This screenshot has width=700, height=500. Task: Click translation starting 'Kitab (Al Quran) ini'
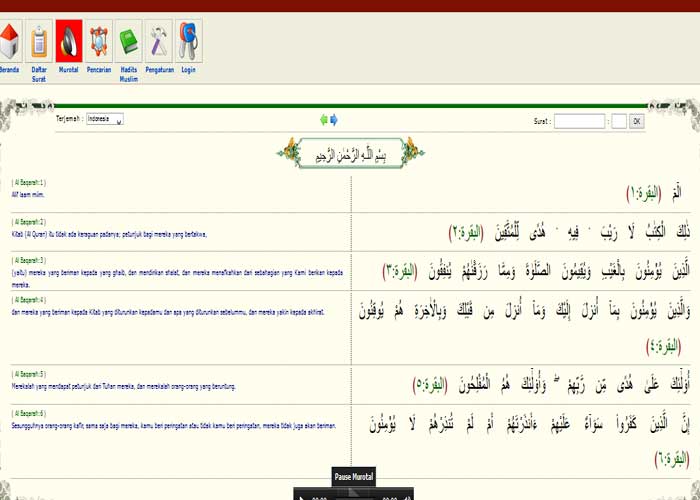109,234
